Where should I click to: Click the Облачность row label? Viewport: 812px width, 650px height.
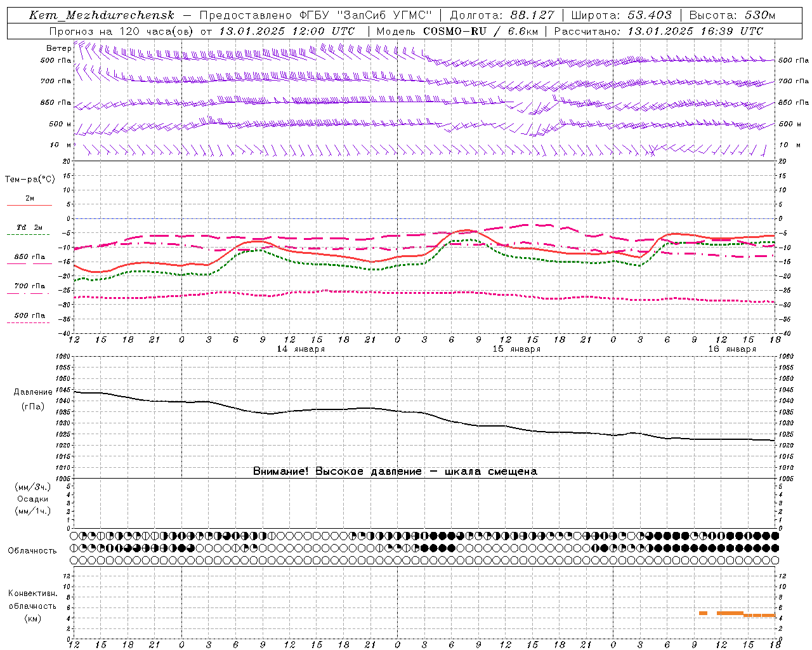32,550
